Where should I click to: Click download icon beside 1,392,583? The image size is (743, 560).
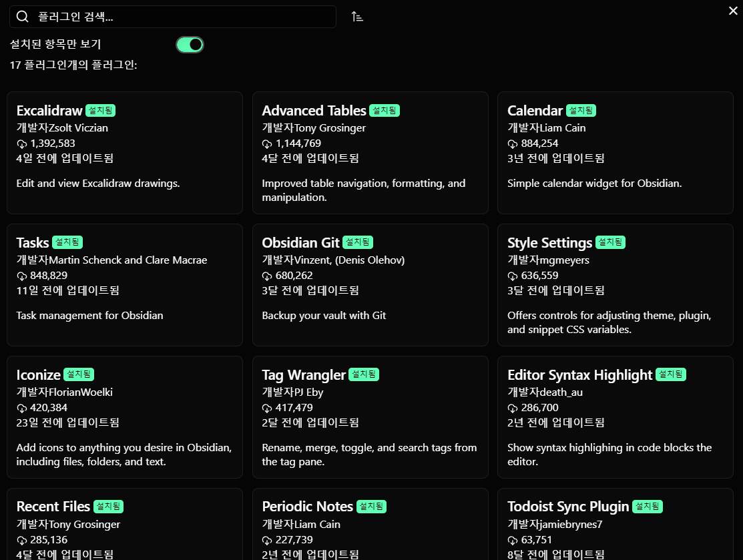click(x=22, y=144)
